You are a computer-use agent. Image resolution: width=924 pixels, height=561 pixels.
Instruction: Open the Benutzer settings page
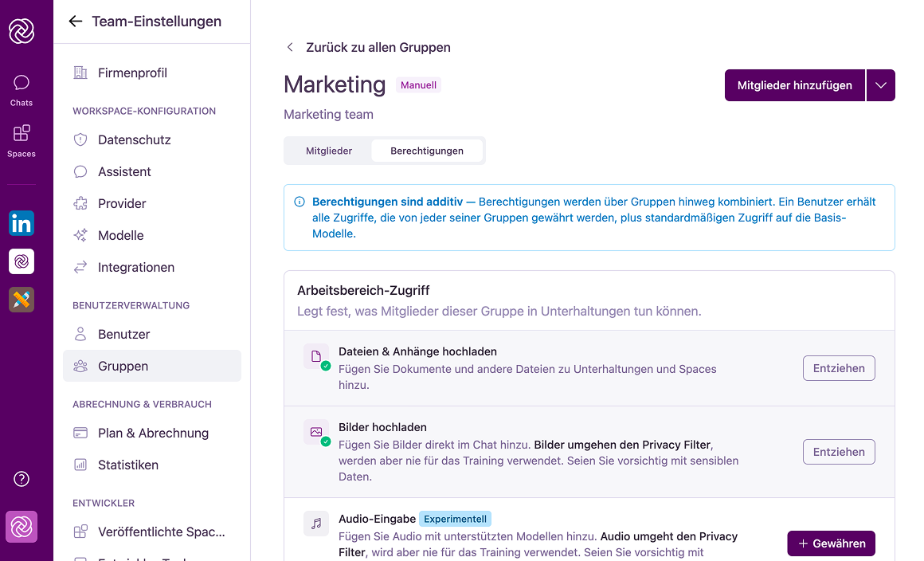coord(152,334)
